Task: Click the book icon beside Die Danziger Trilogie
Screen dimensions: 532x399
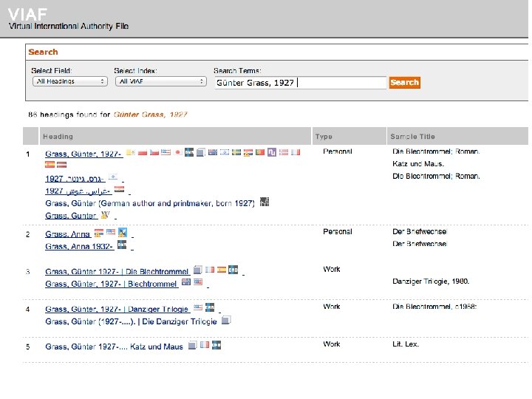Action: (226, 320)
